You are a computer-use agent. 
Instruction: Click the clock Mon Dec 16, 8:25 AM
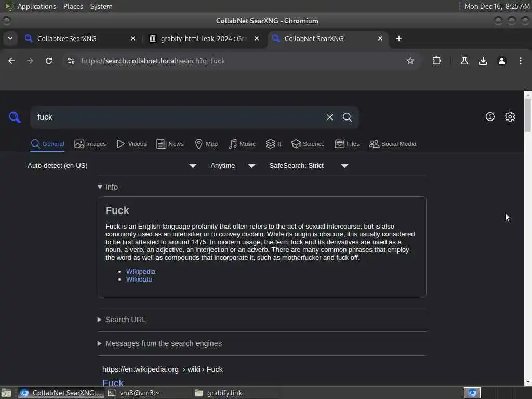click(x=497, y=6)
